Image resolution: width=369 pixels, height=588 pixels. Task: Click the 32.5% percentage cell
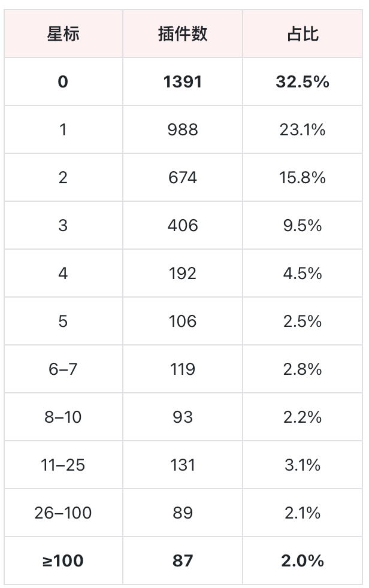tap(303, 82)
